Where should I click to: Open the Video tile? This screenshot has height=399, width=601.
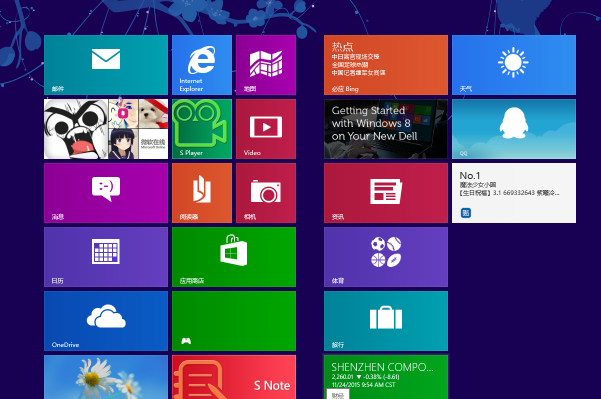[x=266, y=129]
